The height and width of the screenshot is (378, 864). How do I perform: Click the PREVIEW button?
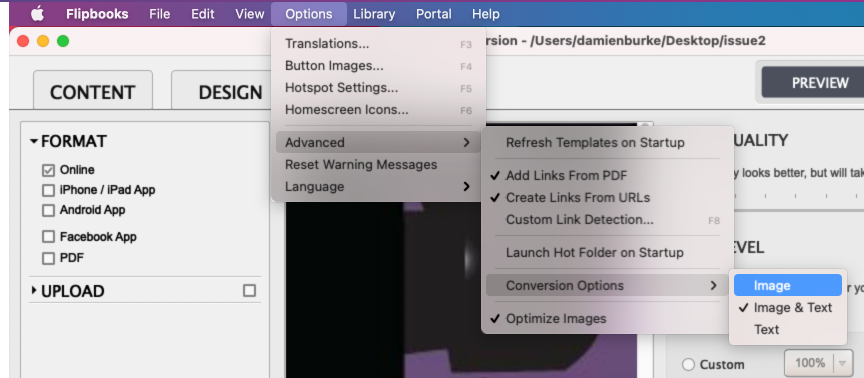pyautogui.click(x=813, y=83)
